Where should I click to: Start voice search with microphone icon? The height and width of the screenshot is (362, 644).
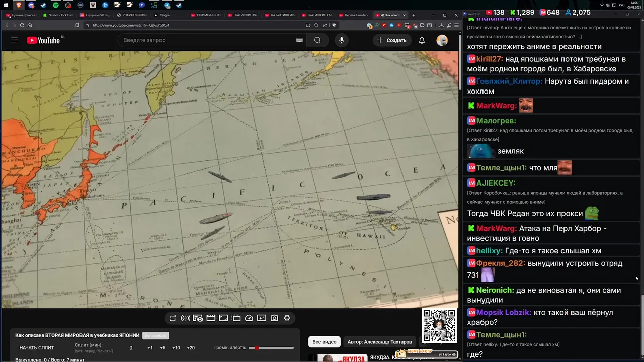pos(341,40)
